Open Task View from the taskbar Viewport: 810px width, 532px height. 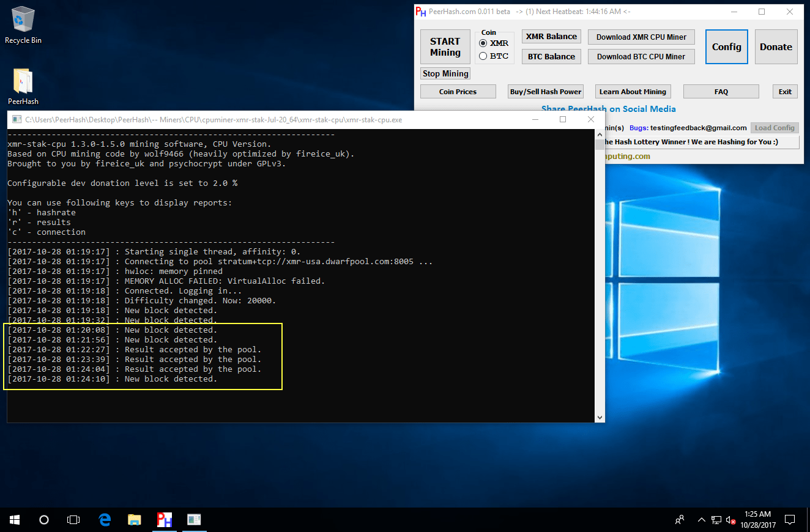[73, 520]
